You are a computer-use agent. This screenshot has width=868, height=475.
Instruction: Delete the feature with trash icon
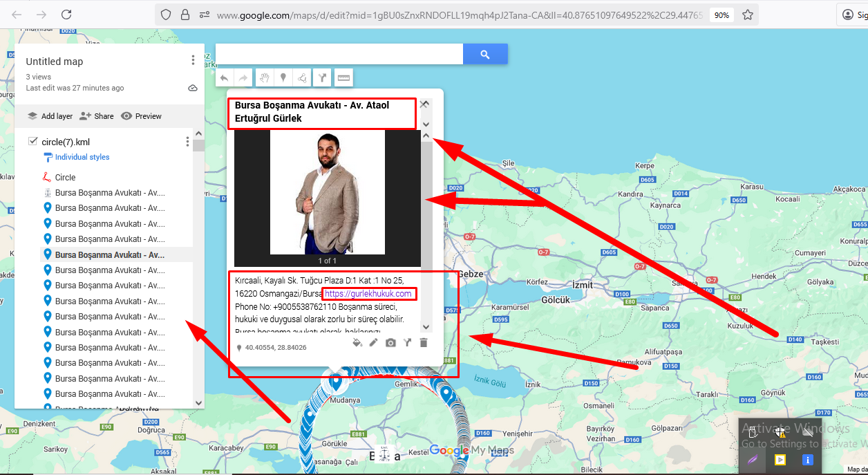point(424,342)
